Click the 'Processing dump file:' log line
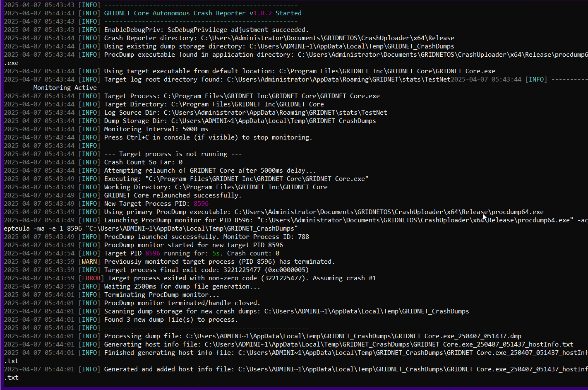This screenshot has width=588, height=390. (x=313, y=336)
